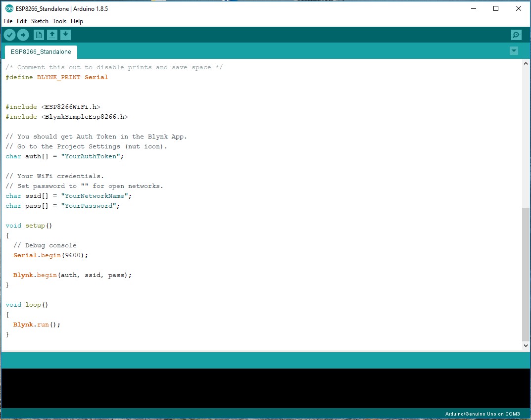Open the File menu
531x420 pixels.
[x=8, y=21]
